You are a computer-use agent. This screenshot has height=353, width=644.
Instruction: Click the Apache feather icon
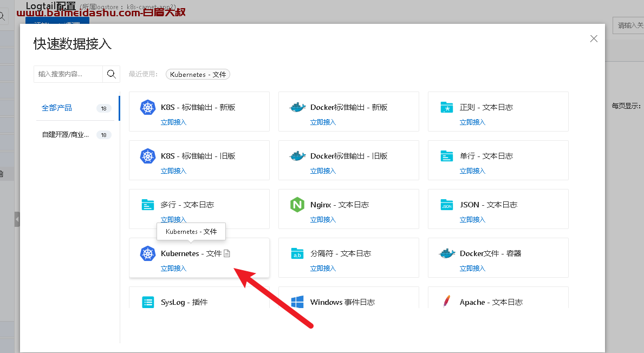coord(447,302)
